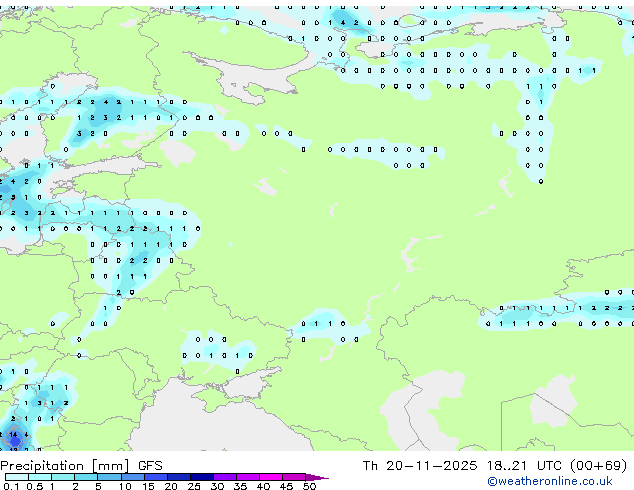
Task: Pick legend swatch between 40 and 45
Action: [x=271, y=477]
